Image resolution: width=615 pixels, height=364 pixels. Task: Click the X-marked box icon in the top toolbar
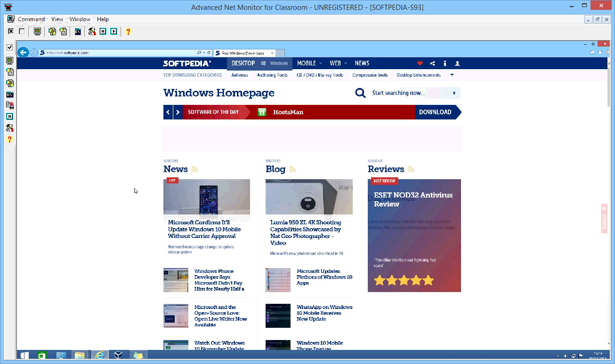11,32
